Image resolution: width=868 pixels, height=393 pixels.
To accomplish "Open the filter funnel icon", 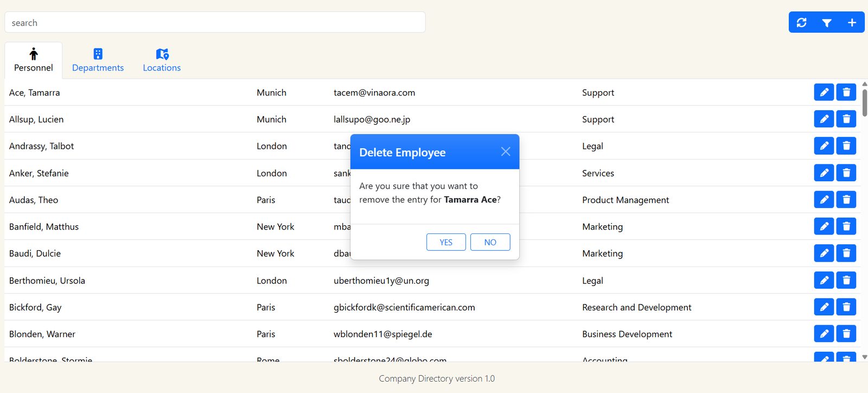I will 827,23.
